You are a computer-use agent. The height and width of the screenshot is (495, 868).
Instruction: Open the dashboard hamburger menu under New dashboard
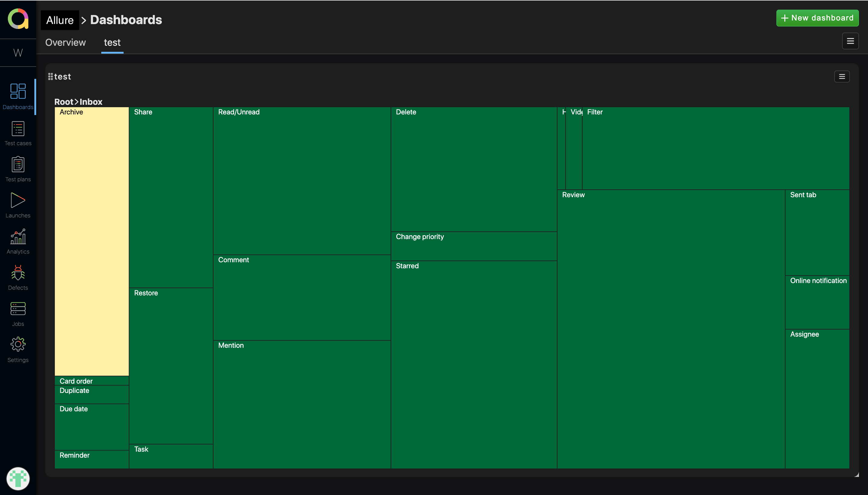[850, 41]
